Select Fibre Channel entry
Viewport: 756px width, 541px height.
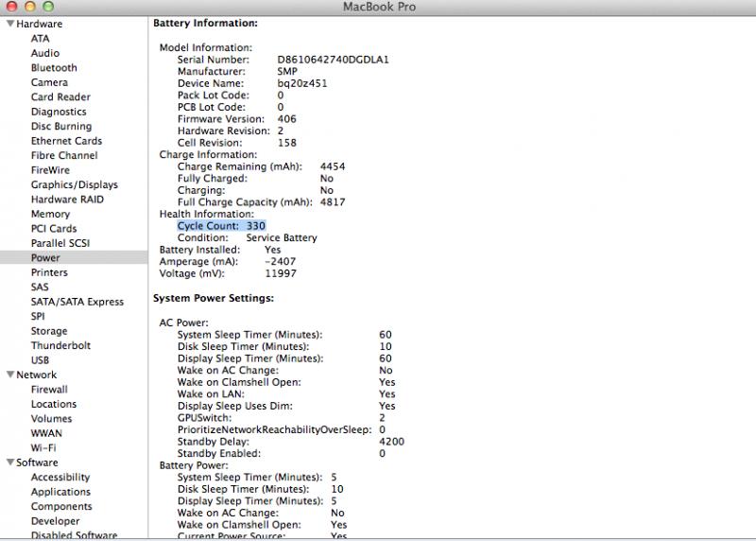(x=64, y=155)
